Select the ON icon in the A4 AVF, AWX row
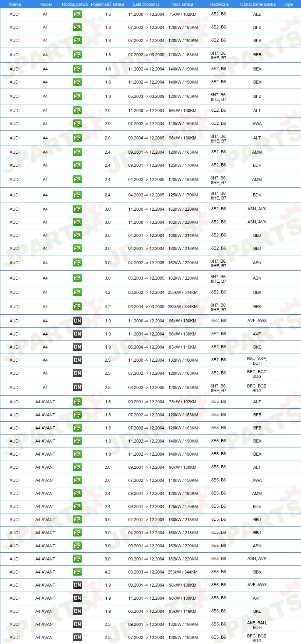The width and height of the screenshot is (301, 644). click(77, 321)
